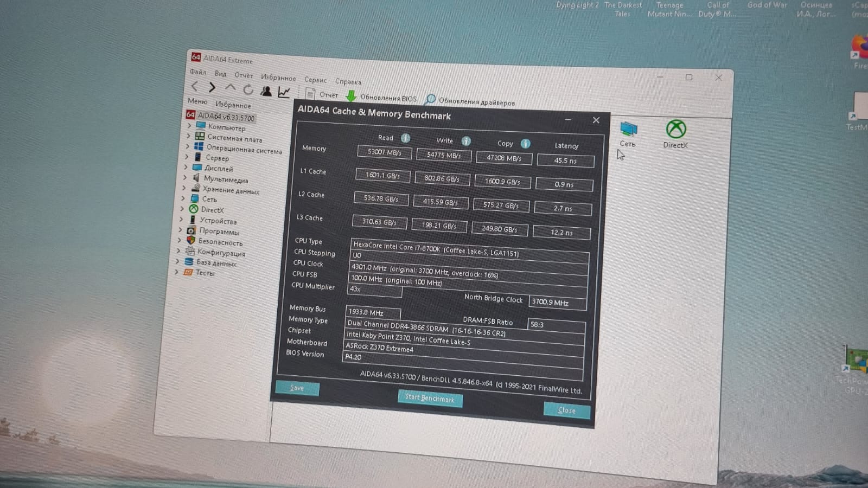The image size is (868, 488).
Task: Select База данных in the tree
Action: coord(216,263)
